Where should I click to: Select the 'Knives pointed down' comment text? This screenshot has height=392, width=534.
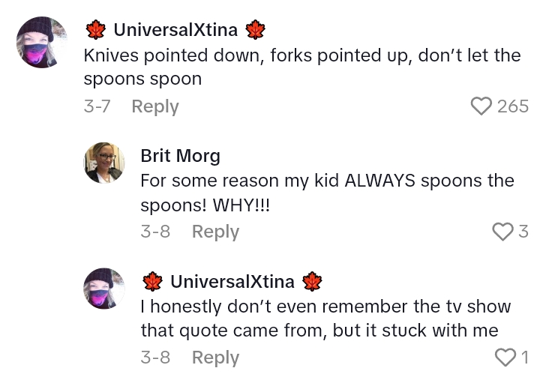pos(301,67)
